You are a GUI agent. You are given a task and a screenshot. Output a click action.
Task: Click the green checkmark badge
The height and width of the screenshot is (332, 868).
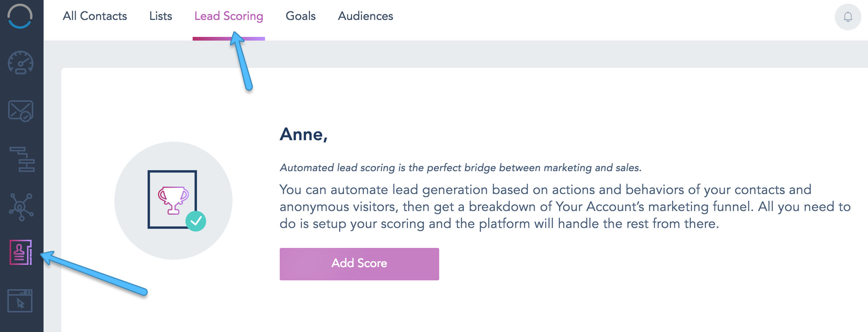click(x=196, y=221)
